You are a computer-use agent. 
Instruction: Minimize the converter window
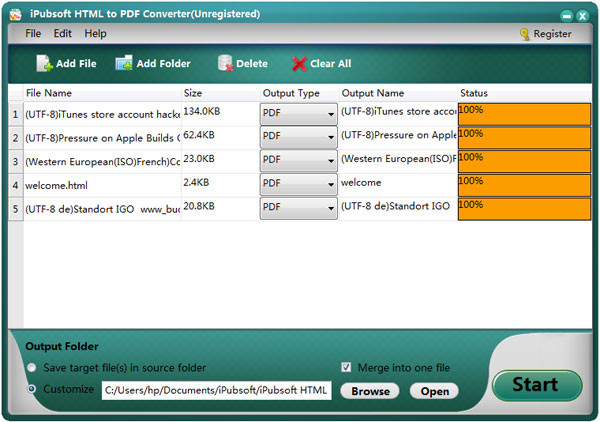566,16
